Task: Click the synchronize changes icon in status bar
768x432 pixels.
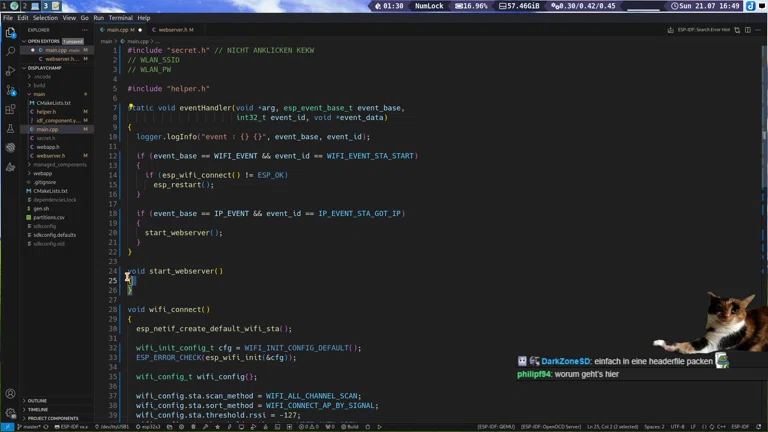Action: tap(46, 427)
